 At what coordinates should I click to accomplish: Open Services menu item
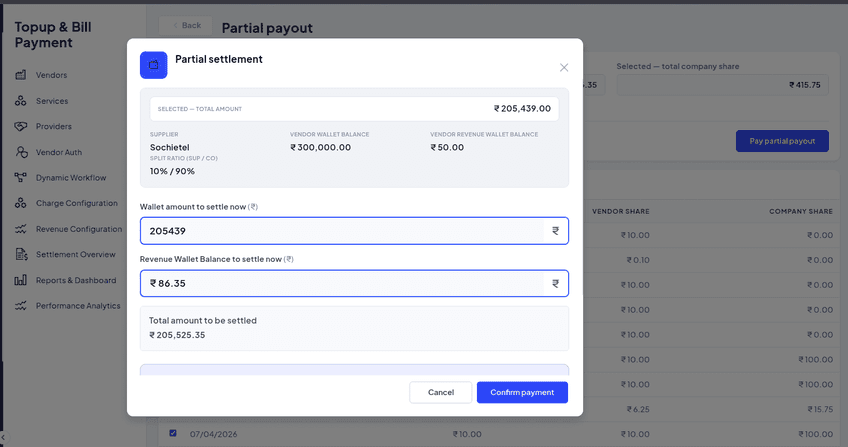(x=52, y=101)
